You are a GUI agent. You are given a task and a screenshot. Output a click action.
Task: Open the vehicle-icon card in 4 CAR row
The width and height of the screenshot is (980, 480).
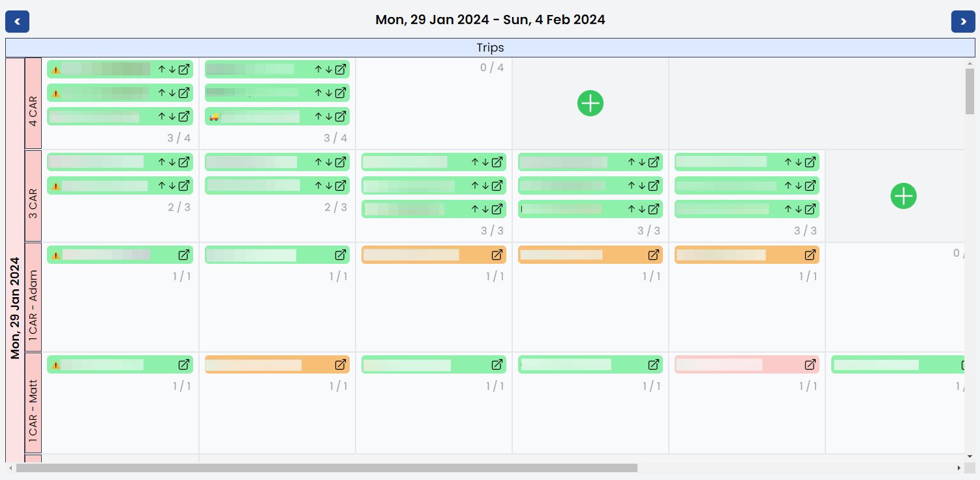point(341,116)
